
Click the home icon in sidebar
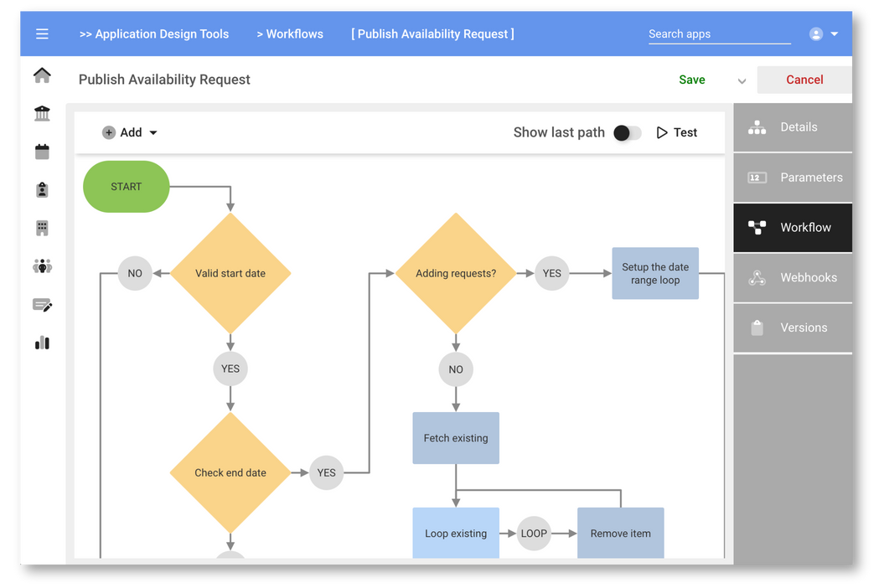click(x=42, y=76)
